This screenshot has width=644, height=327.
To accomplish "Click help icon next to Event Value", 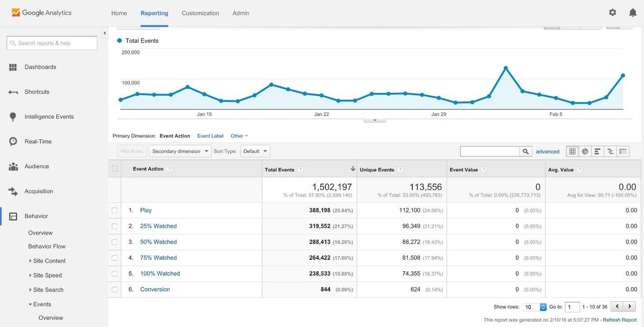I will click(x=484, y=170).
